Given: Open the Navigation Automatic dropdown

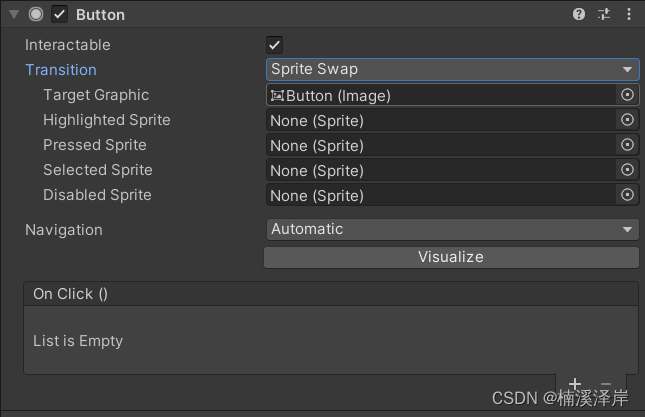Looking at the screenshot, I should pyautogui.click(x=452, y=229).
